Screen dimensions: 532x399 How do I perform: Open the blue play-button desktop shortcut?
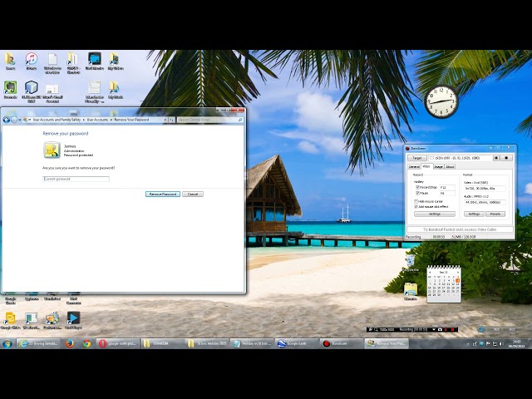pyautogui.click(x=73, y=320)
